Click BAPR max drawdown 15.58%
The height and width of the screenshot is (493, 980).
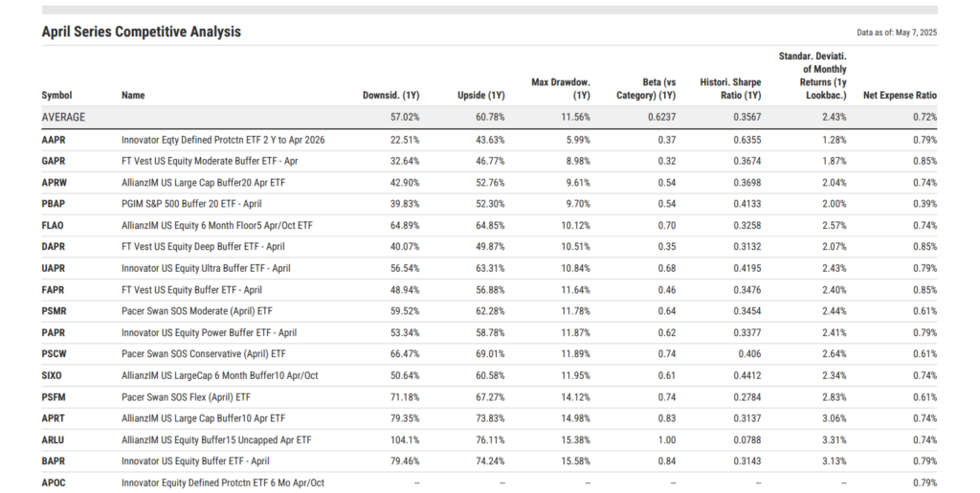coord(575,461)
